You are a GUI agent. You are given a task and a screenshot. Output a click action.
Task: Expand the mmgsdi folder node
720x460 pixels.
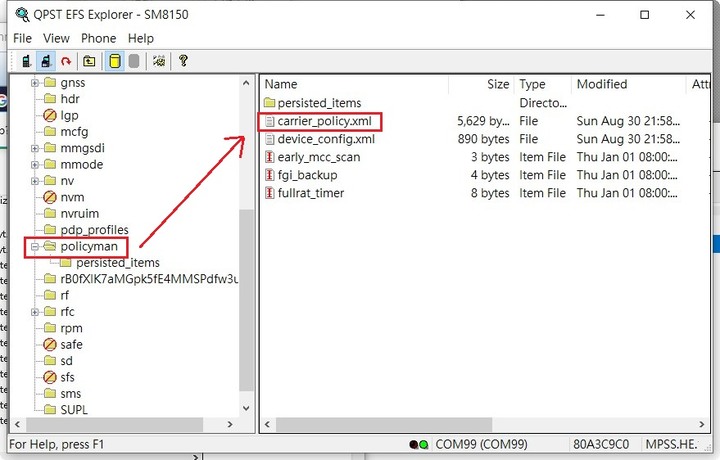tap(35, 148)
